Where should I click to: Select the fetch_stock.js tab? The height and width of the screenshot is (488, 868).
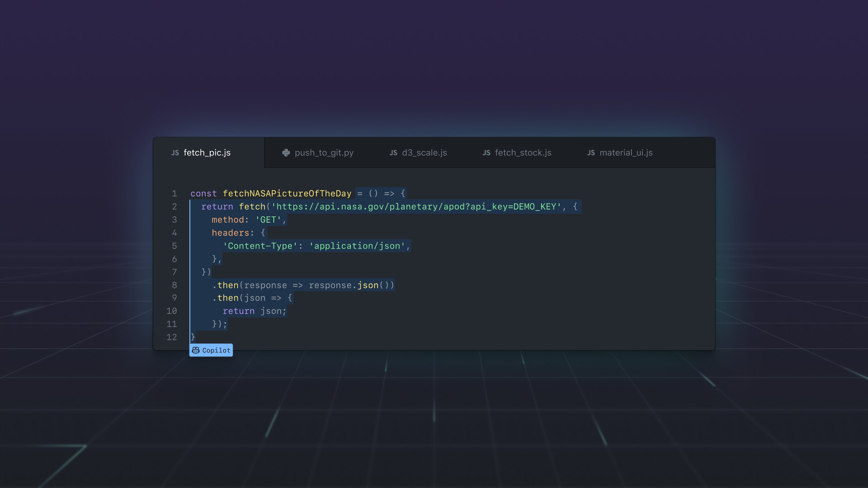click(x=523, y=153)
